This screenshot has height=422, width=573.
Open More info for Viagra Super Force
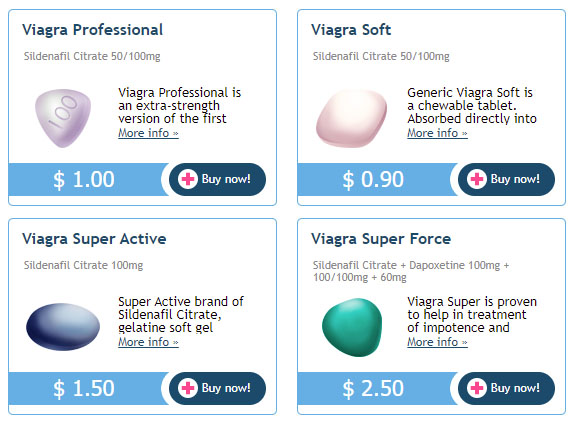pos(437,342)
